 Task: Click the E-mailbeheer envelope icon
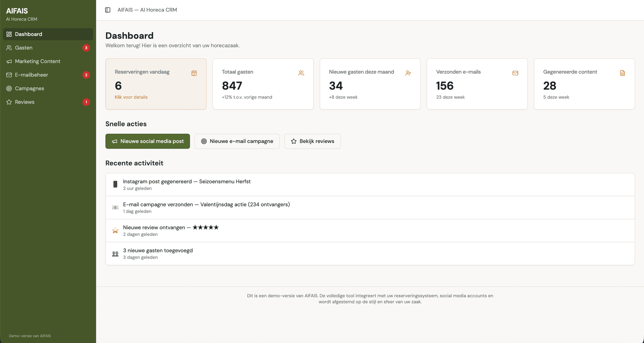click(x=9, y=75)
